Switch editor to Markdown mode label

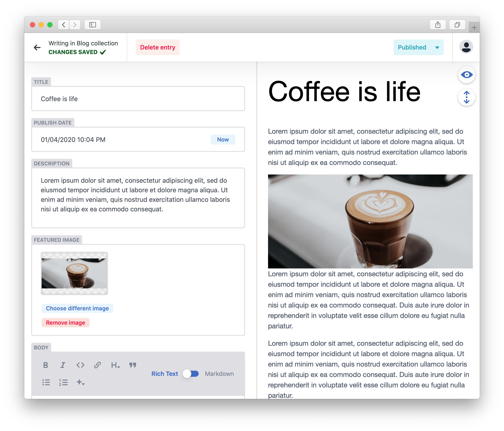[219, 373]
